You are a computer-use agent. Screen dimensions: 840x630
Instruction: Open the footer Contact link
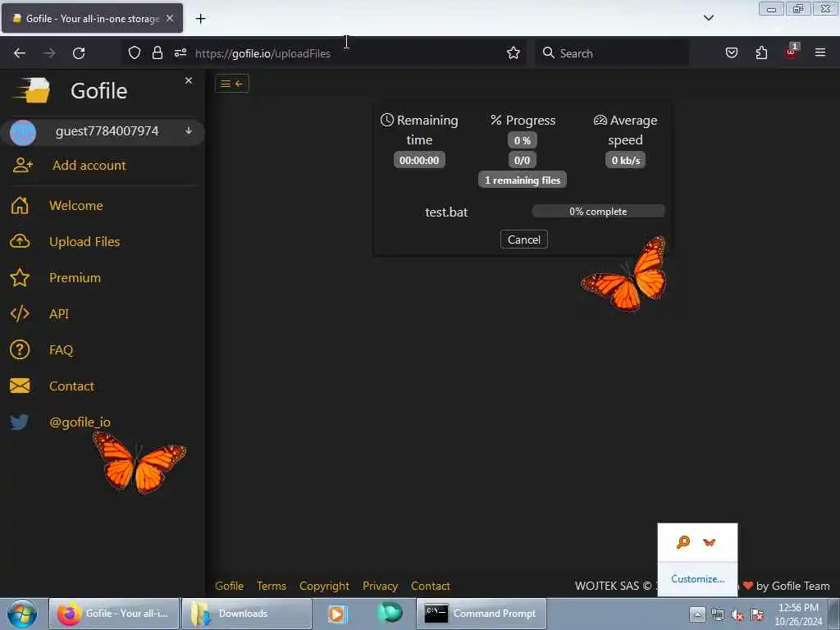pyautogui.click(x=430, y=586)
